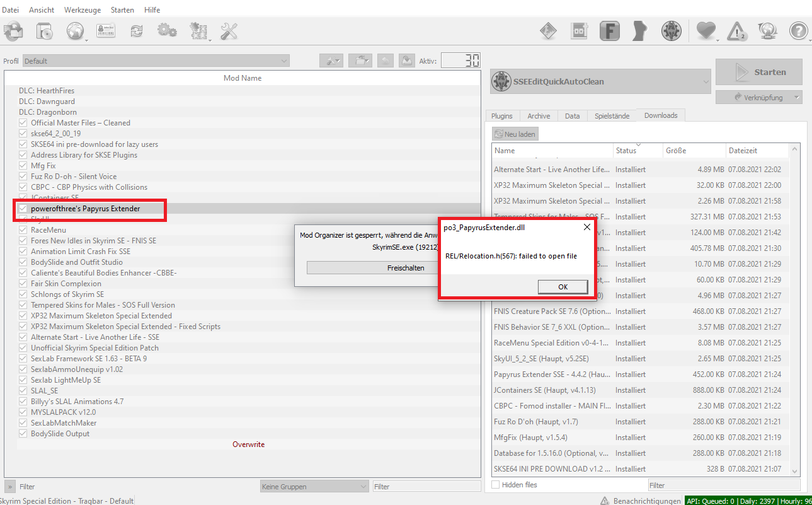Switch to the Spielstände tab
This screenshot has height=505, width=812.
point(612,116)
